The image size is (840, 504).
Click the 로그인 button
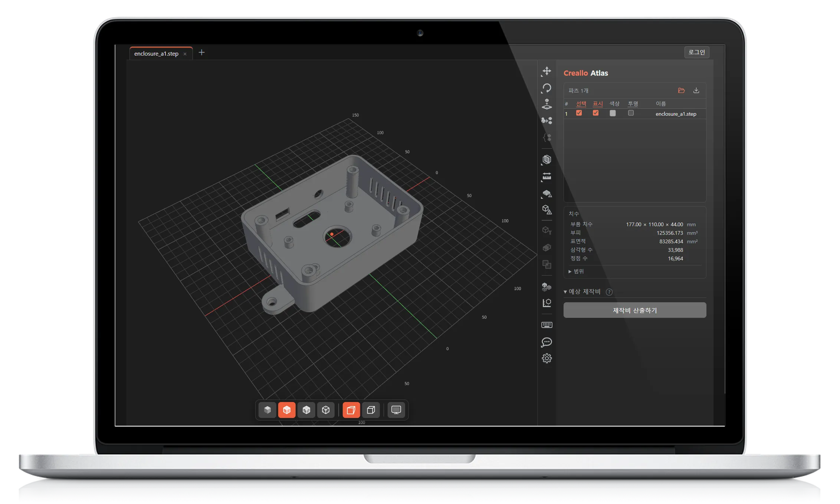coord(696,52)
